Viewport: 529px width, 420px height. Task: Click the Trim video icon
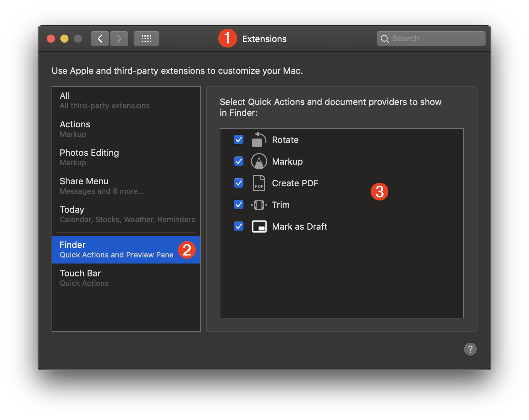pos(259,205)
